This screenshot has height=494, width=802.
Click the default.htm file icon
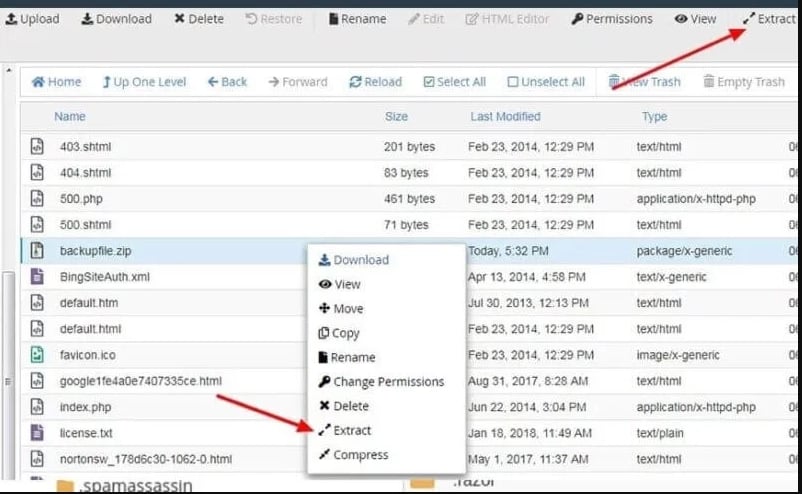37,303
